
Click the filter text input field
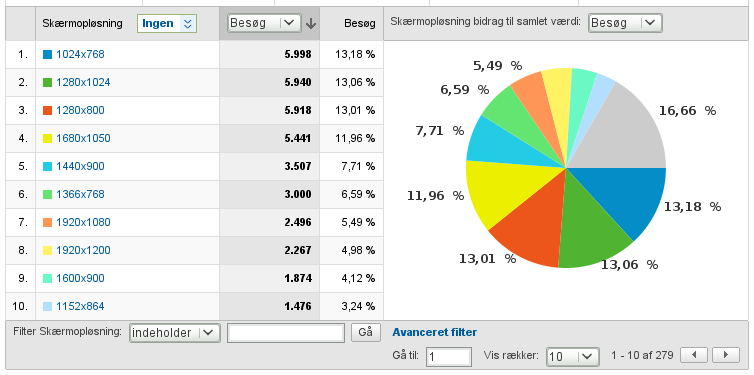[x=286, y=333]
